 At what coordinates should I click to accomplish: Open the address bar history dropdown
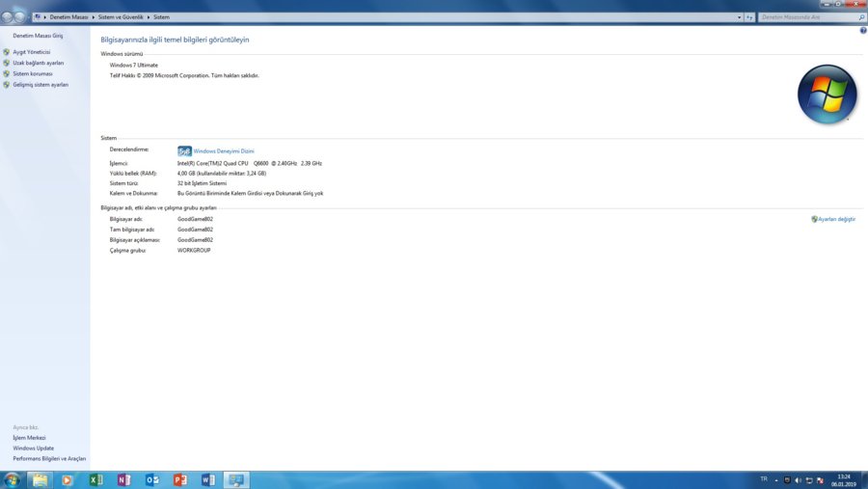[x=739, y=17]
